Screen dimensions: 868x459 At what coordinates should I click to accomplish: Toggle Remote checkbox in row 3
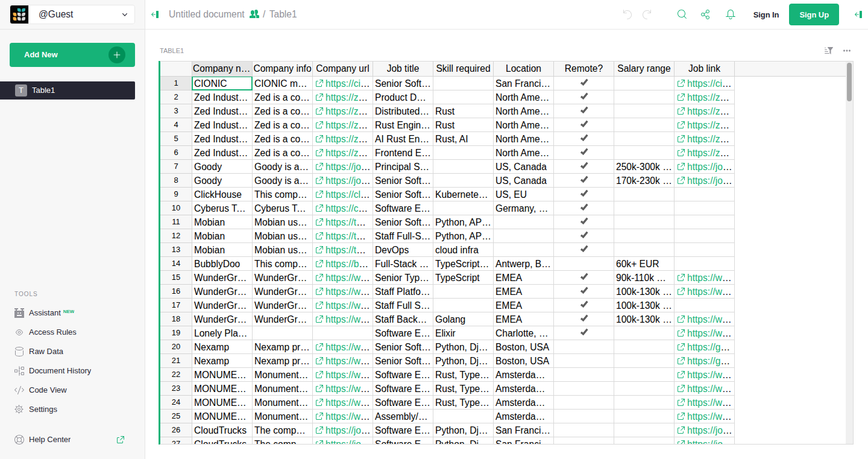click(584, 110)
